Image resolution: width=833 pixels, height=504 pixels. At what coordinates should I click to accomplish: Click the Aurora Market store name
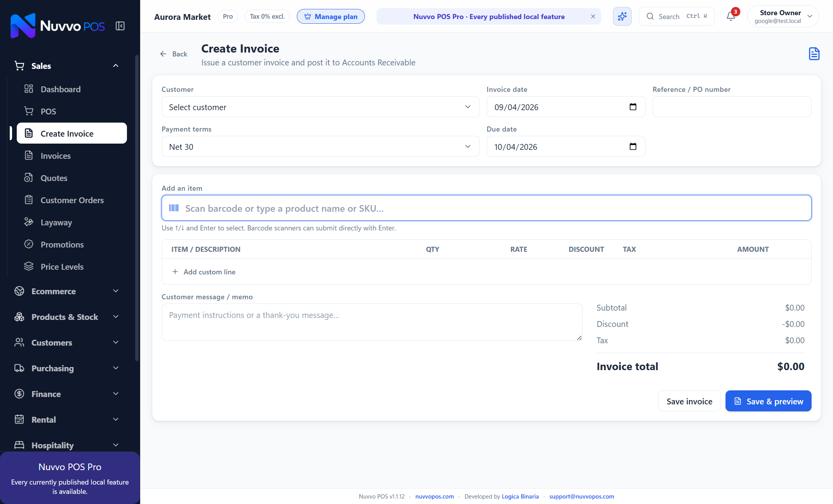tap(182, 17)
